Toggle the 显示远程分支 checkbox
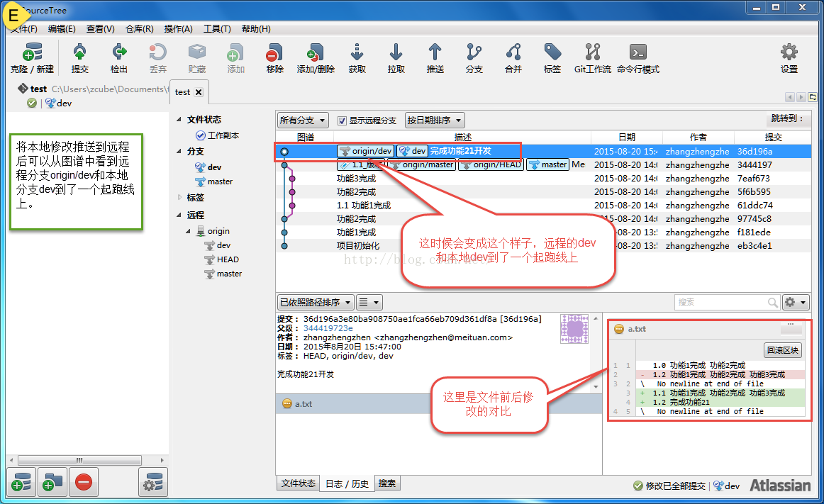This screenshot has height=504, width=824. point(342,121)
